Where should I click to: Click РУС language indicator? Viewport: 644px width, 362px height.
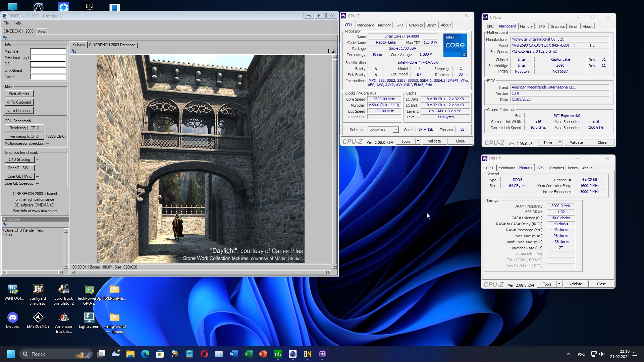click(581, 354)
